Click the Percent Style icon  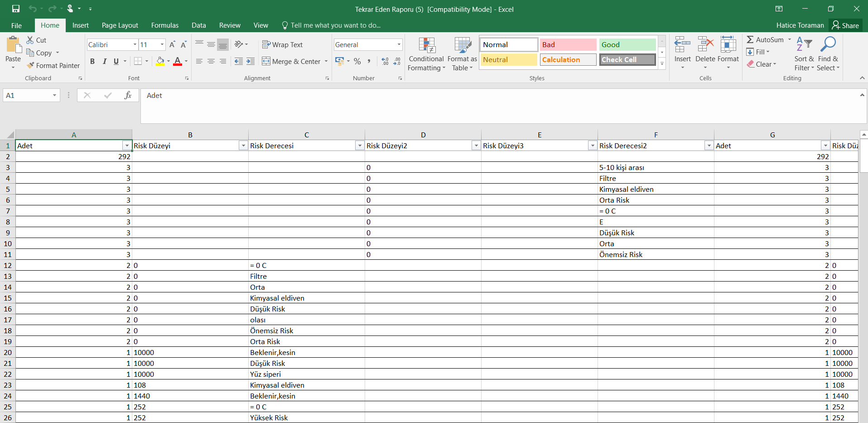click(x=357, y=61)
